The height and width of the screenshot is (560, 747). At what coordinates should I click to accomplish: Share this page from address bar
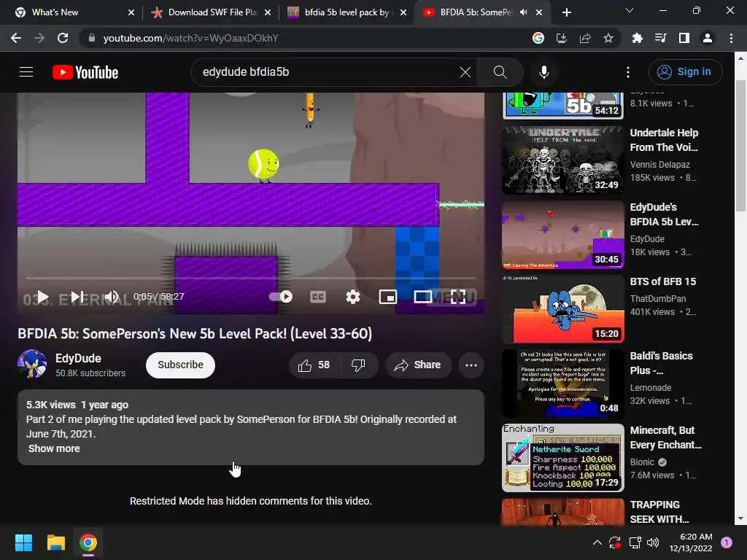point(585,38)
